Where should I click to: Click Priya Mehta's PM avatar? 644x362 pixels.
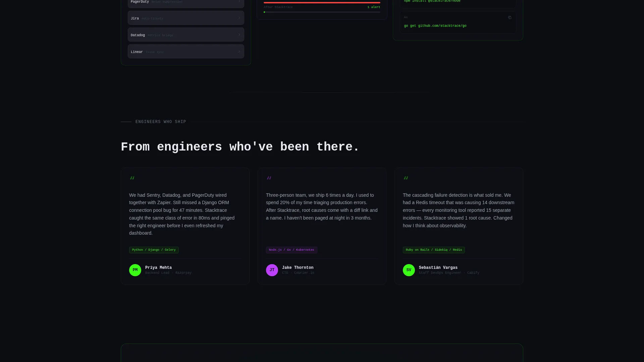pos(135,270)
